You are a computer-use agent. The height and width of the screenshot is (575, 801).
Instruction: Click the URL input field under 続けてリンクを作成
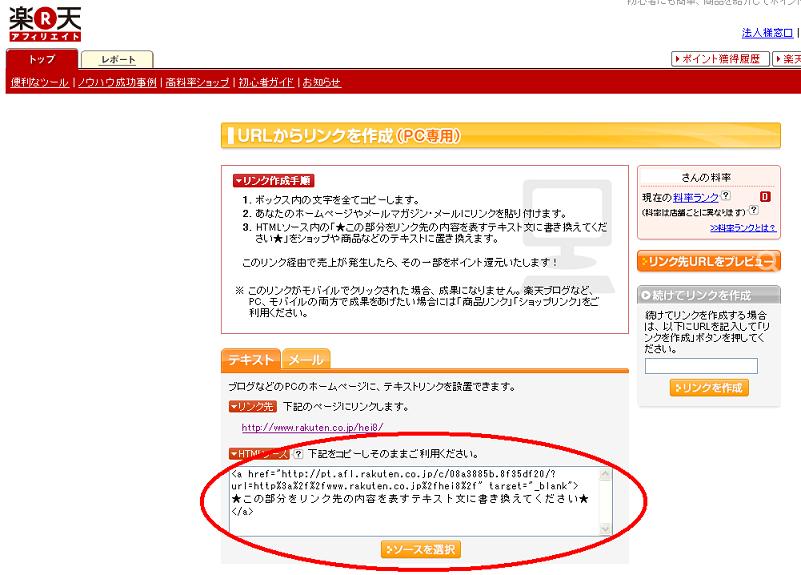point(701,366)
